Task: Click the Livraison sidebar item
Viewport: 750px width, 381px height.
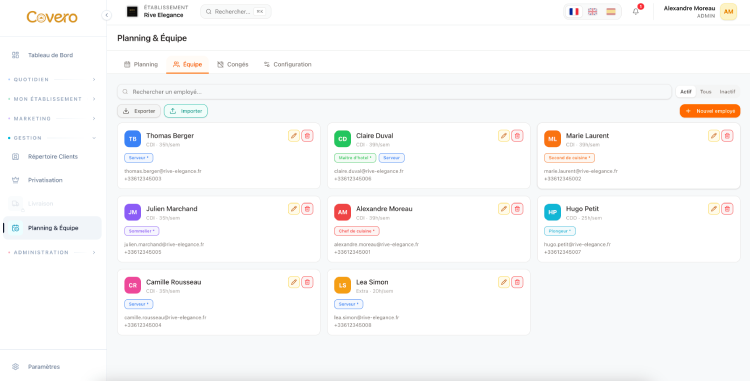Action: (52, 204)
